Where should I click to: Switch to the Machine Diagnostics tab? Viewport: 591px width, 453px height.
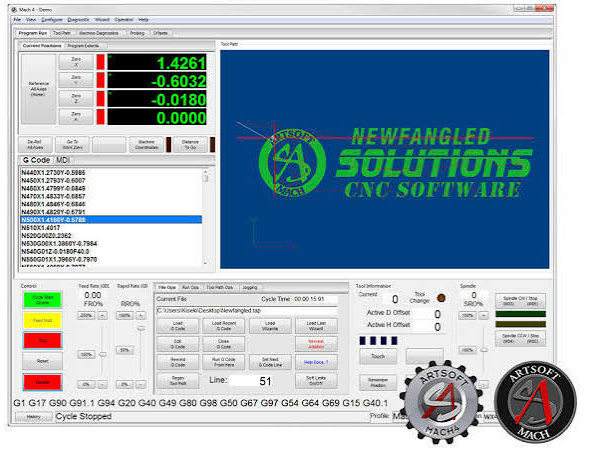(99, 33)
